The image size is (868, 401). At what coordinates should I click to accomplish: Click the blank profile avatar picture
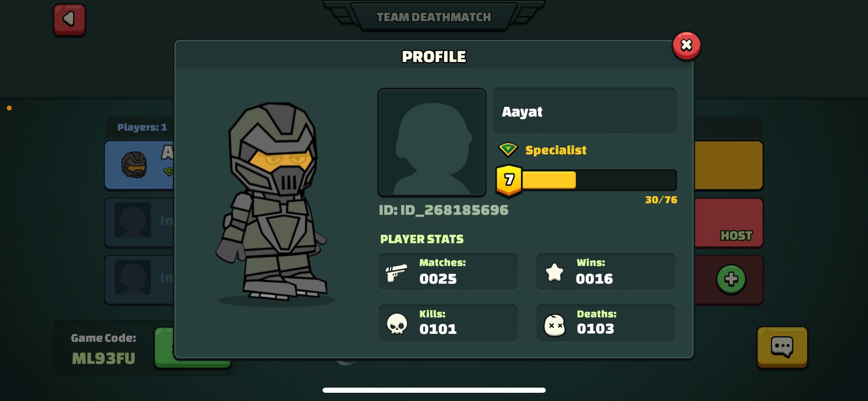432,142
